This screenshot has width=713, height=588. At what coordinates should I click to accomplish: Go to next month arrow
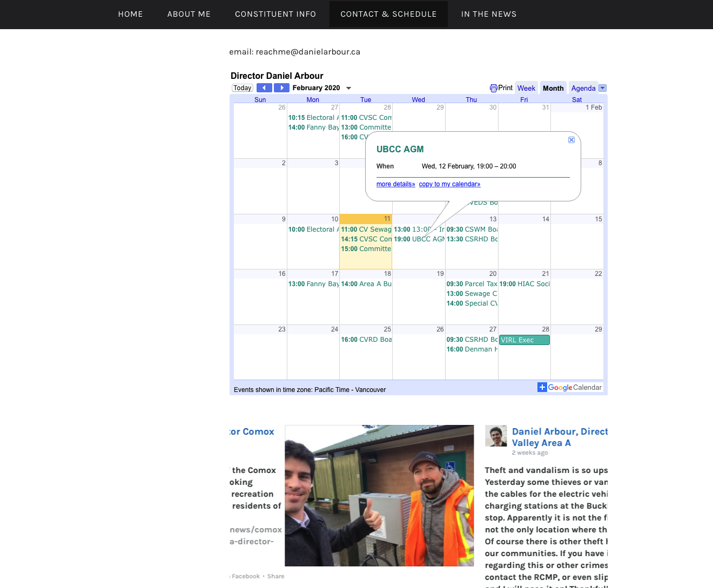281,88
